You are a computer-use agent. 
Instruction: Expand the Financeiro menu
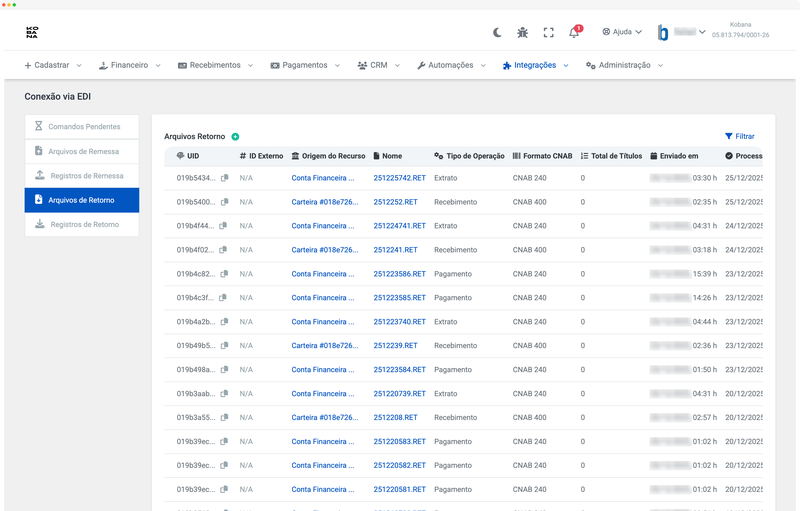[130, 65]
